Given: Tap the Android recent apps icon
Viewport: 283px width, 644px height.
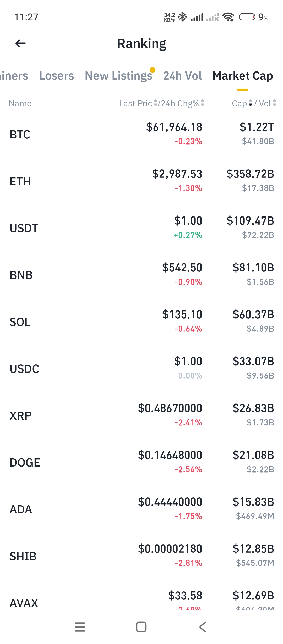Looking at the screenshot, I should pyautogui.click(x=80, y=627).
